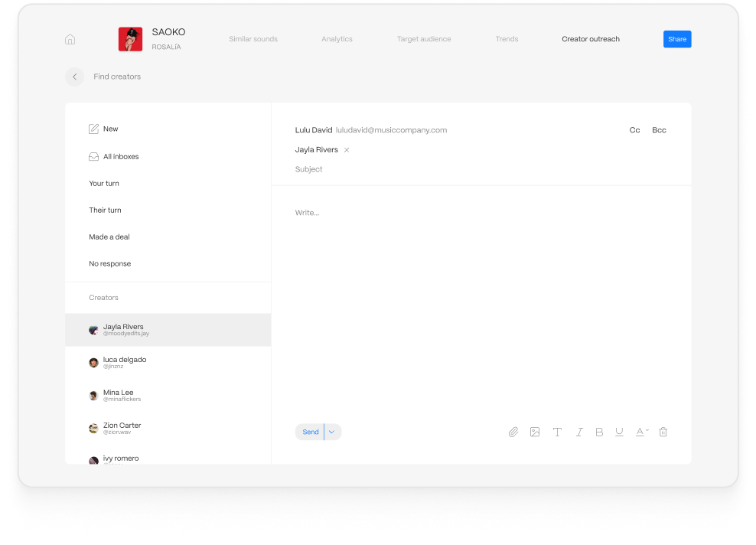
Task: Click in the Subject field
Action: (459, 169)
